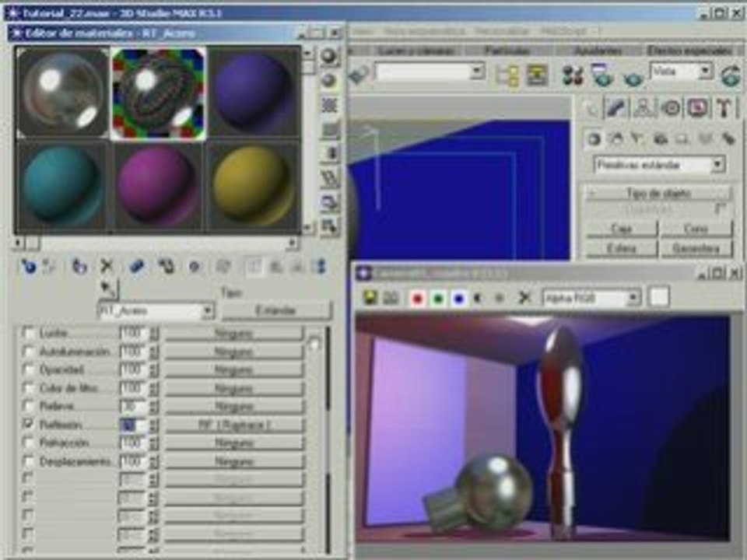The width and height of the screenshot is (747, 560).
Task: Click the RF (Raytrace) map button
Action: coord(233,425)
